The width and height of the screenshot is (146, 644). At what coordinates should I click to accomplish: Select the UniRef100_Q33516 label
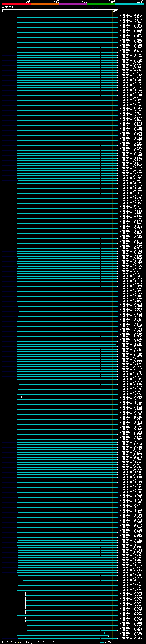[x=131, y=53]
